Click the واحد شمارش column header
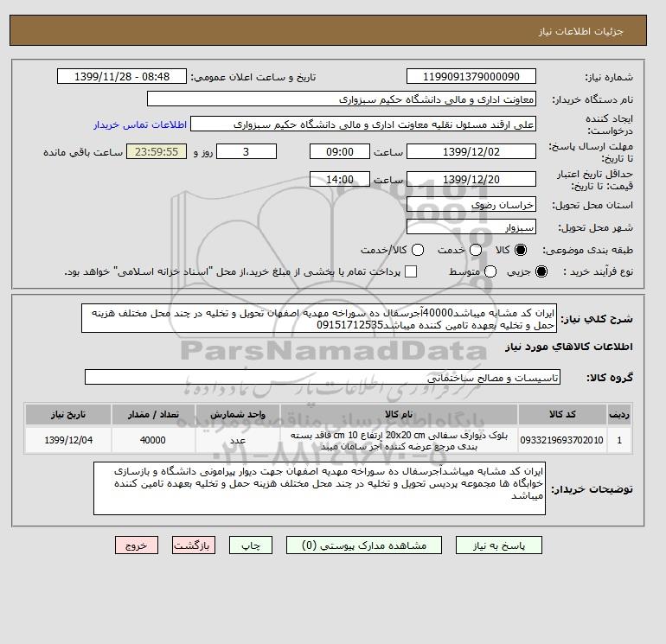 pyautogui.click(x=238, y=414)
